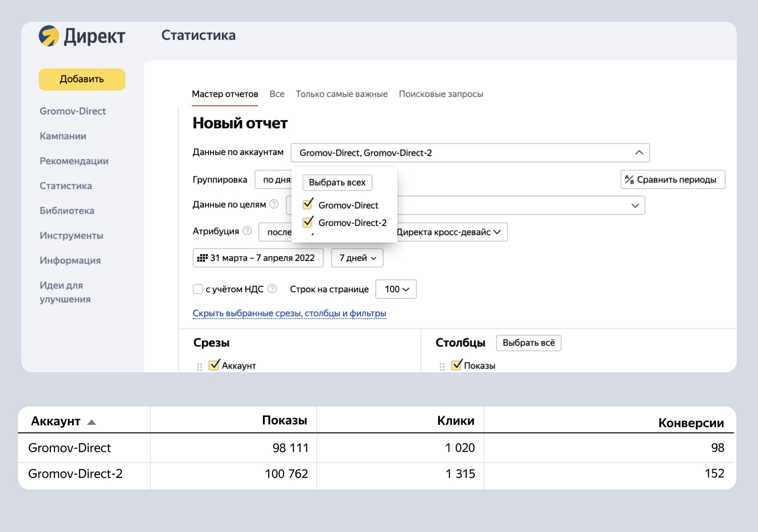Switch to Поисковые запросы tab

click(440, 94)
